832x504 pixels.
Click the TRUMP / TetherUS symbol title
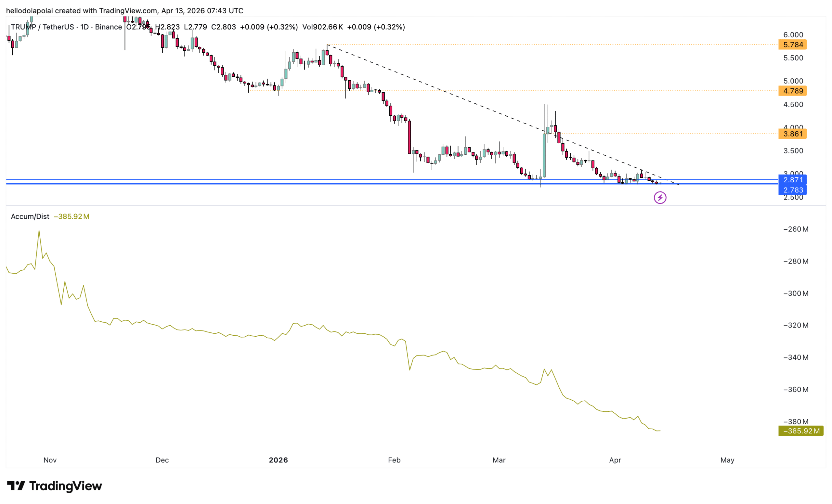(42, 27)
